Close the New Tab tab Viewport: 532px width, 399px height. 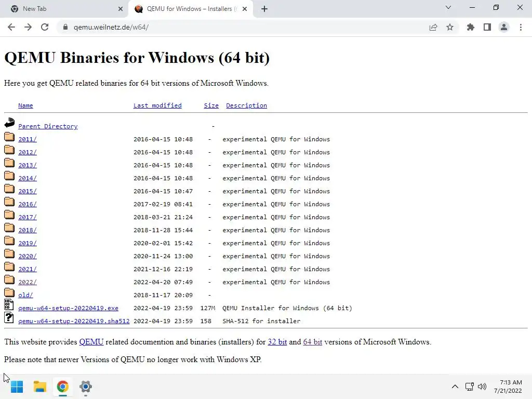click(121, 9)
